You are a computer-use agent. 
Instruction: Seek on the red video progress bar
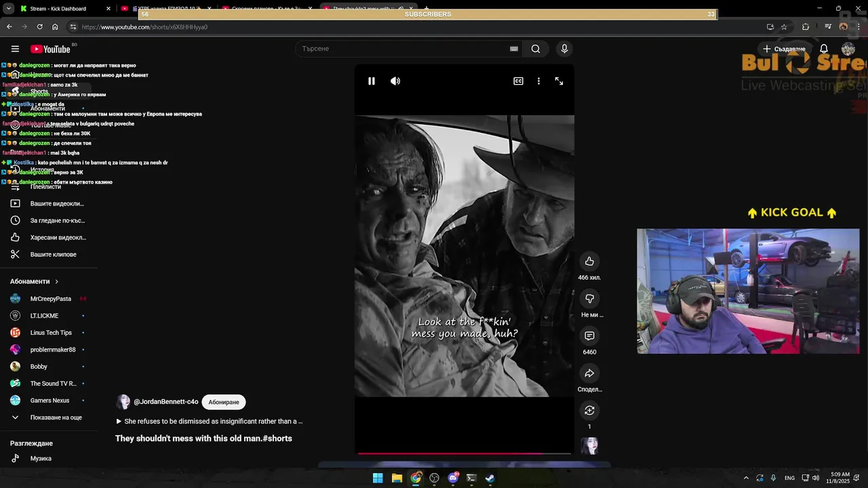click(x=465, y=453)
